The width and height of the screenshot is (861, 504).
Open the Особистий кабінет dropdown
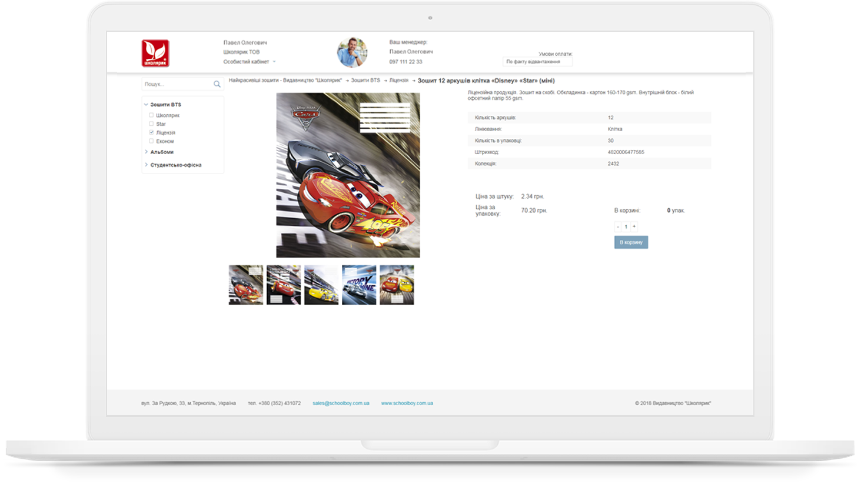250,62
